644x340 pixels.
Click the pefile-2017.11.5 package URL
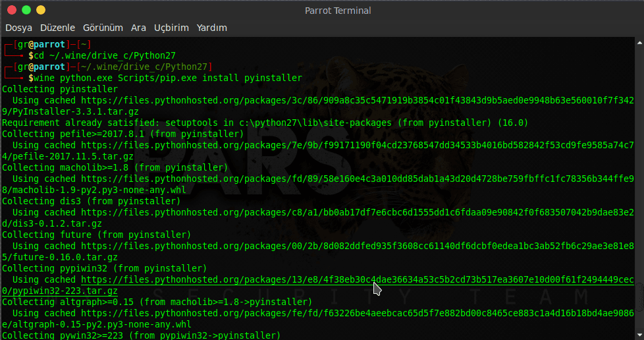pyautogui.click(x=357, y=145)
